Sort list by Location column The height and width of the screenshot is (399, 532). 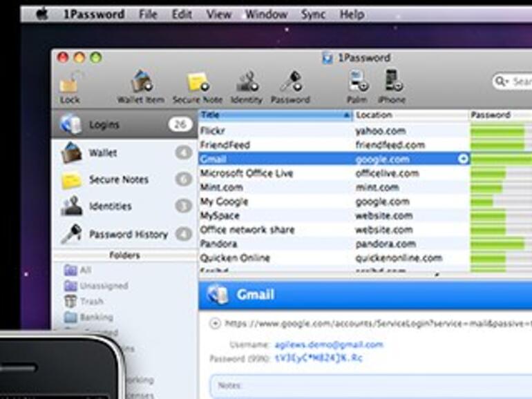[410, 115]
